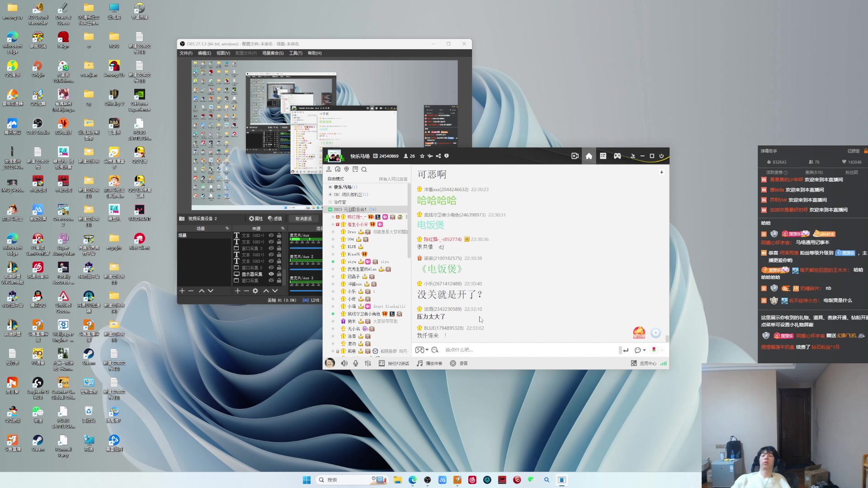Click the airplane invite icon in YY header
Image resolution: width=868 pixels, height=488 pixels.
pyautogui.click(x=430, y=156)
